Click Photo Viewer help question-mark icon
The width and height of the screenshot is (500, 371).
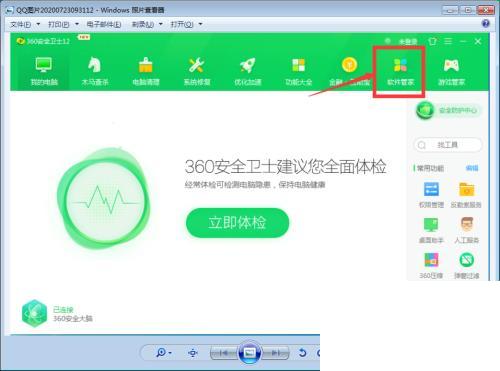coord(486,23)
